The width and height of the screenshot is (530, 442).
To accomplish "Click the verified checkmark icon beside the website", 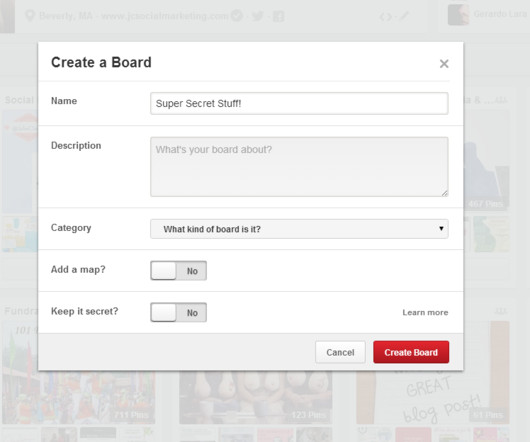I will pos(237,16).
